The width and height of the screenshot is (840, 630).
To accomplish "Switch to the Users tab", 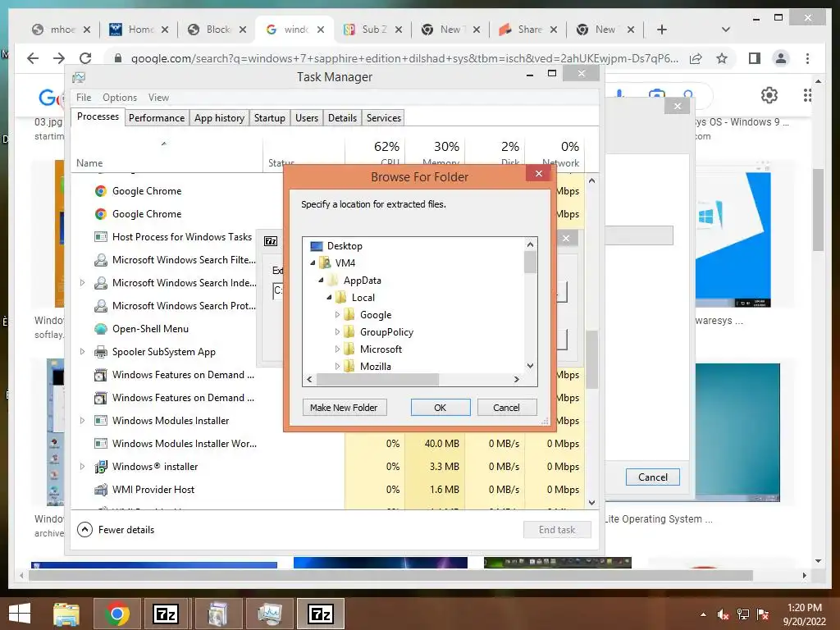I will click(307, 118).
